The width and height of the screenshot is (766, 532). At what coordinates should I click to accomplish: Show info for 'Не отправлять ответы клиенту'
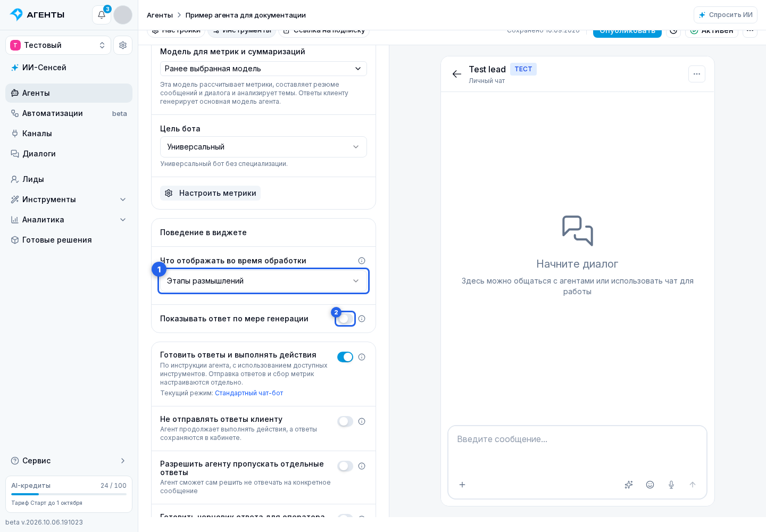click(x=362, y=421)
